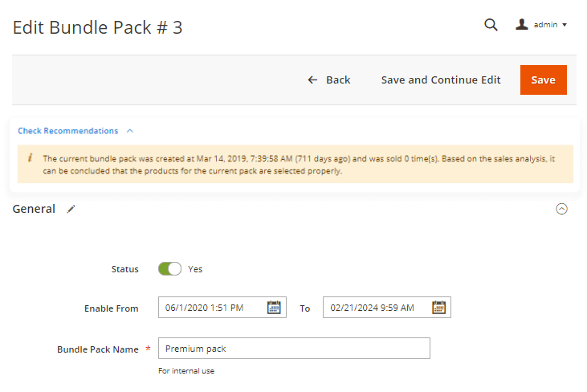Viewport: 587px width, 392px height.
Task: Collapse Check Recommendations using the chevron
Action: (130, 131)
